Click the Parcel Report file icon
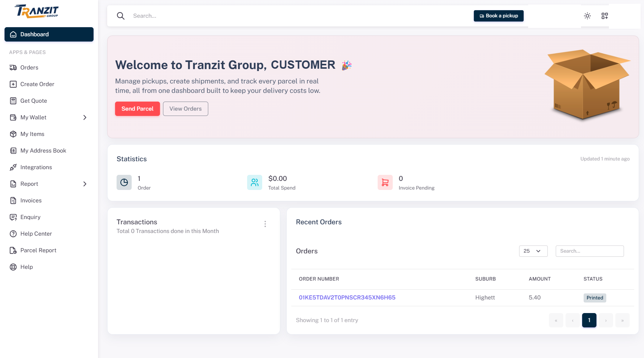The image size is (644, 358). (x=13, y=250)
